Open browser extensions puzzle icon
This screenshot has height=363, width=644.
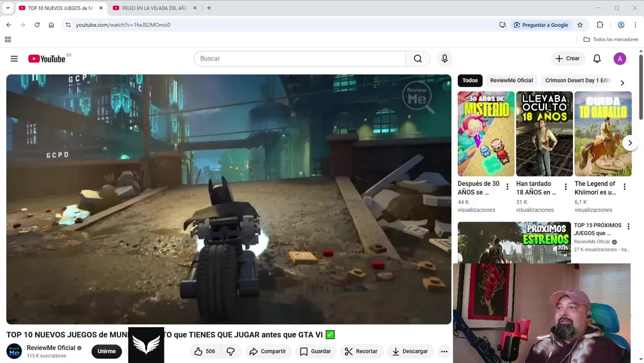click(x=600, y=25)
